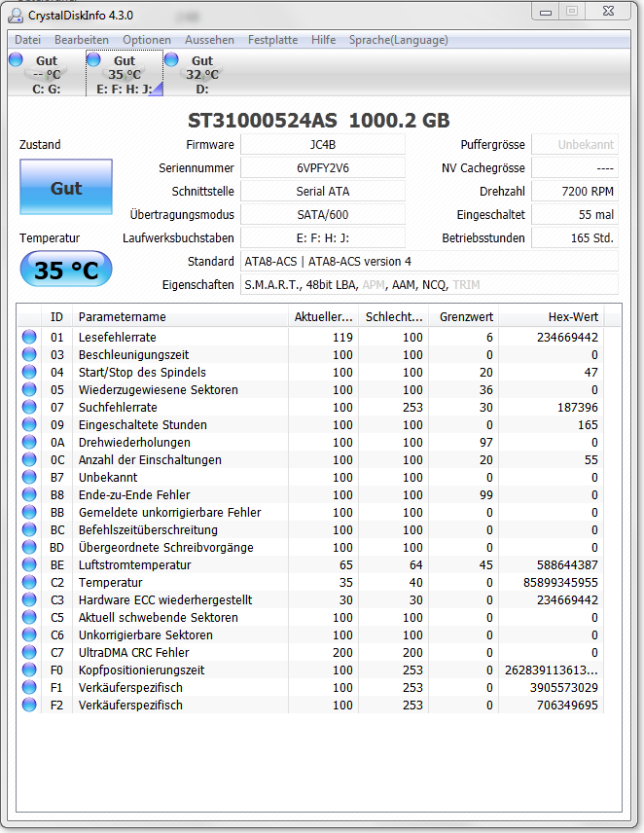The height and width of the screenshot is (833, 644).
Task: Open the Sprache(Language) menu
Action: (398, 40)
